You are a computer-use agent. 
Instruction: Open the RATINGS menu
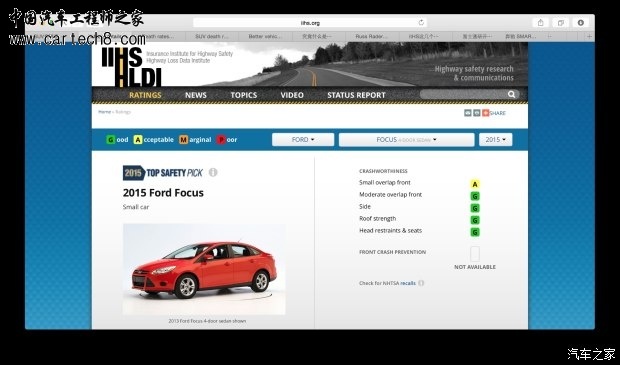click(x=145, y=95)
